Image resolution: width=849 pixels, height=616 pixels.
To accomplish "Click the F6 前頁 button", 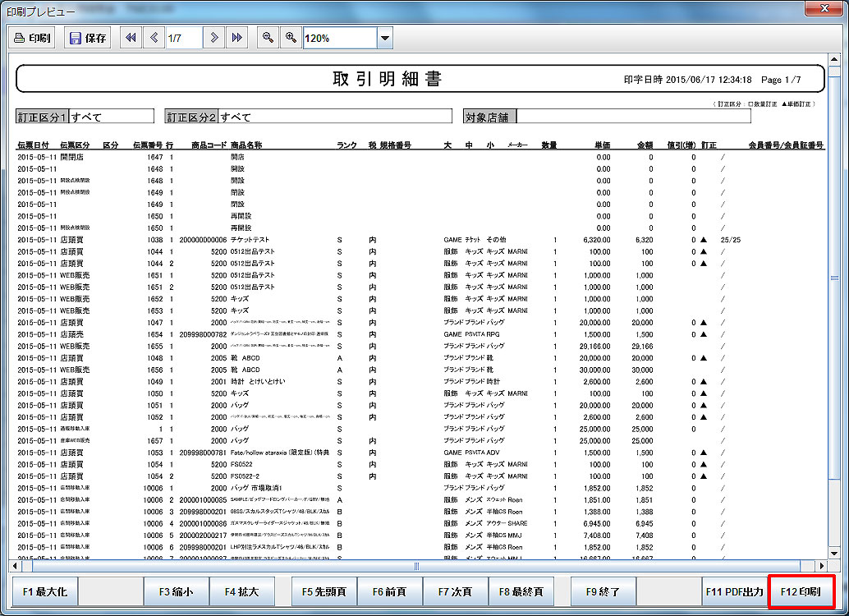I will 389,591.
